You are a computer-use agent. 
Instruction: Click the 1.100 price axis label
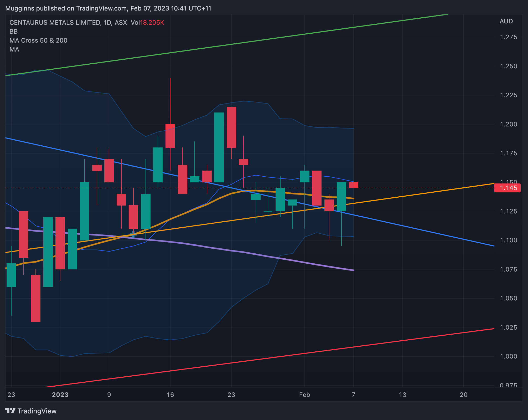tap(509, 240)
